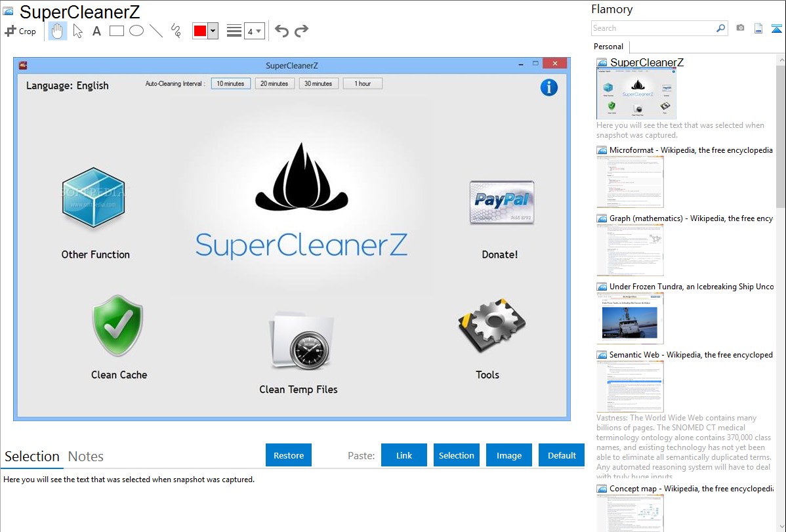Open the Personal tab
This screenshot has height=532, width=786.
[x=608, y=47]
